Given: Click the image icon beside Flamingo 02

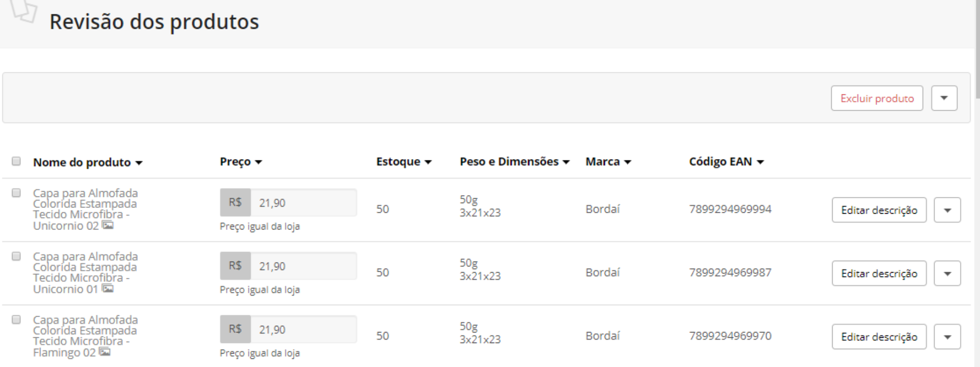Looking at the screenshot, I should tap(105, 352).
